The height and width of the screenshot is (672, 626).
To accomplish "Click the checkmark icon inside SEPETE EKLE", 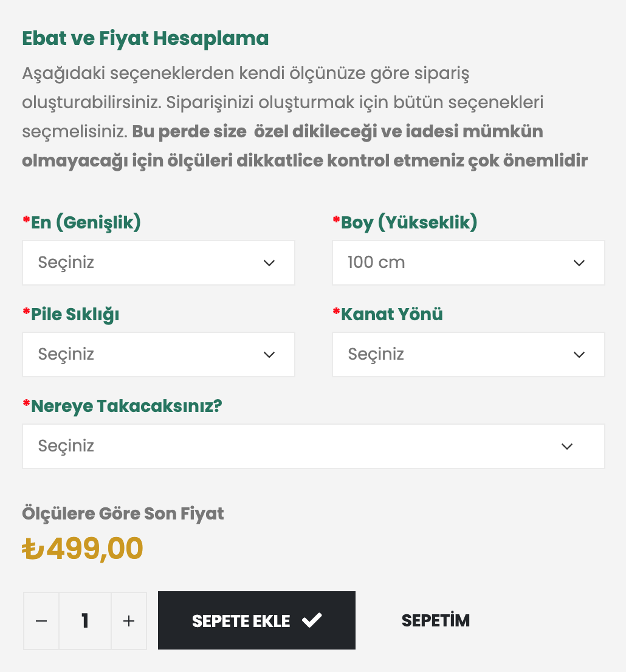I will click(x=312, y=620).
